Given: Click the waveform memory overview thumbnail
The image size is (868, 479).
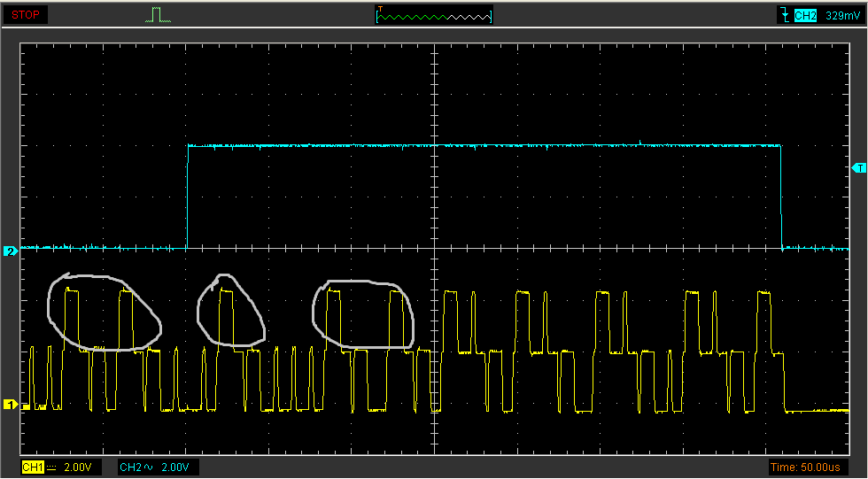Looking at the screenshot, I should [434, 15].
